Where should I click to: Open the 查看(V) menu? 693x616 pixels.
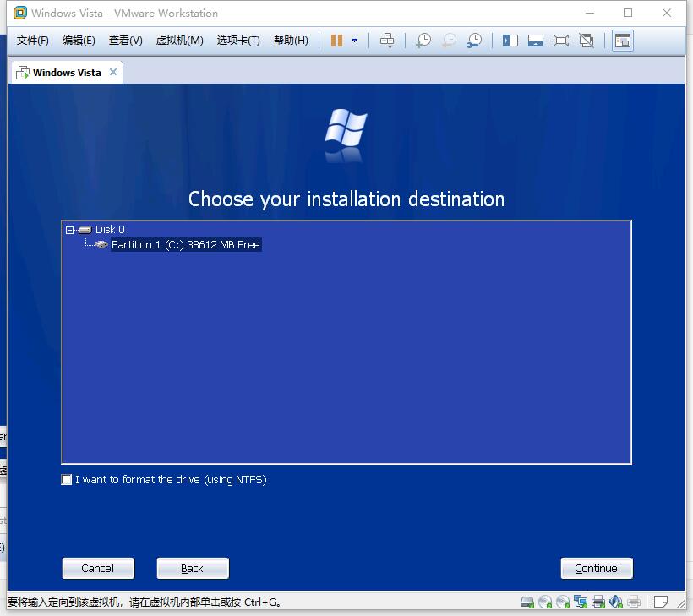point(126,41)
